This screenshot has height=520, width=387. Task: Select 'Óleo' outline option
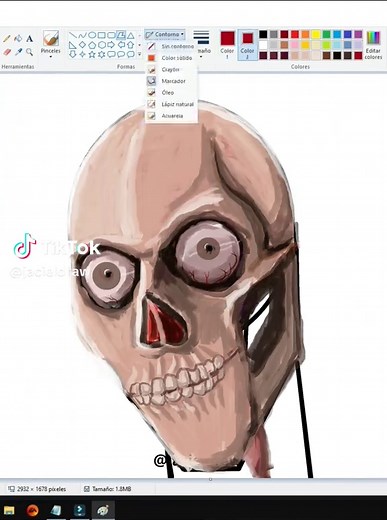tap(171, 93)
